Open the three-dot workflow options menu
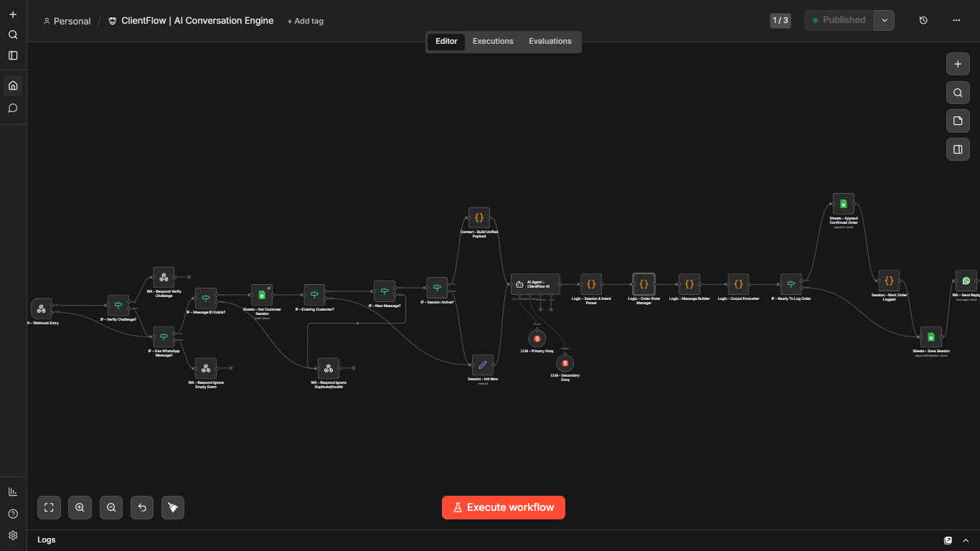 click(x=956, y=20)
